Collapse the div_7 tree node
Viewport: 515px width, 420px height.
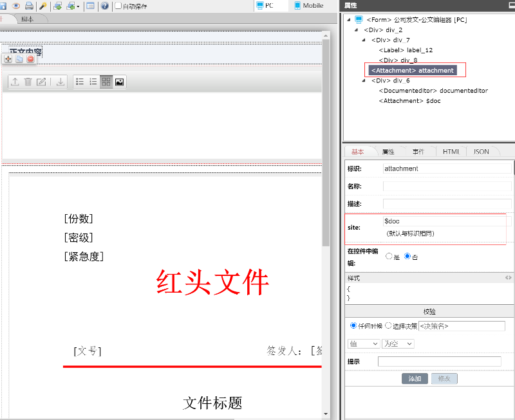click(x=364, y=40)
